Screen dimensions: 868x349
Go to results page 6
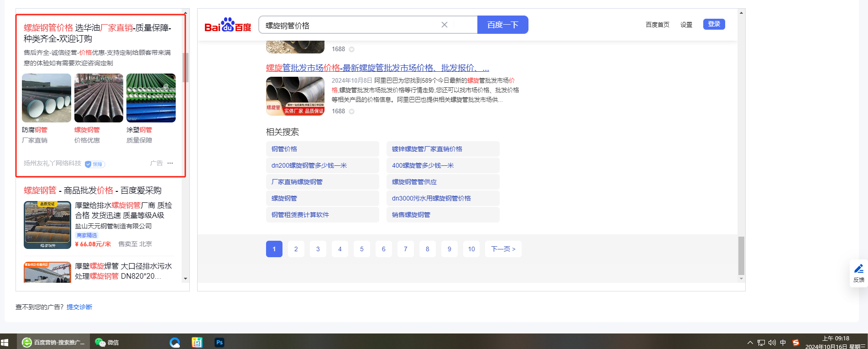(384, 249)
